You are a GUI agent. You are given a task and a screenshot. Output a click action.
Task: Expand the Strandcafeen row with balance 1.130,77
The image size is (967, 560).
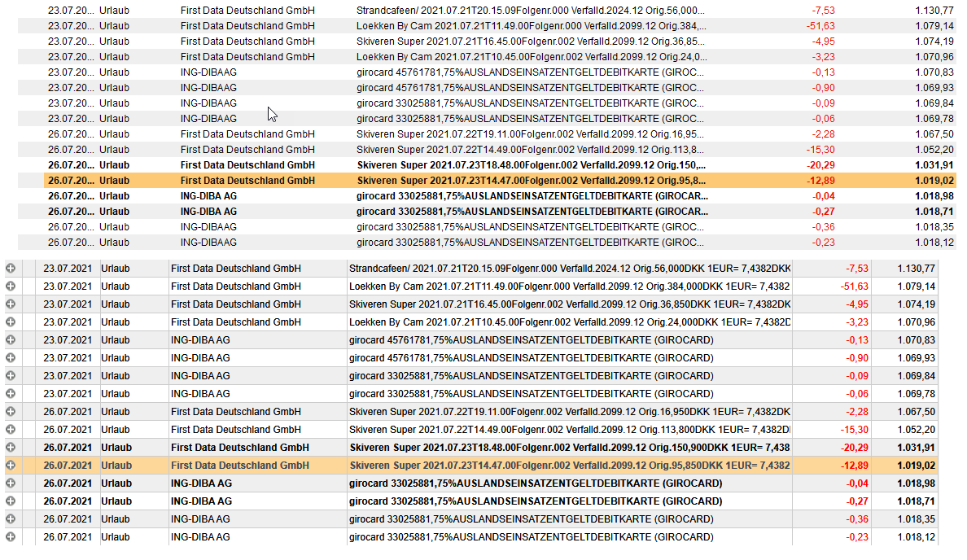pos(11,269)
